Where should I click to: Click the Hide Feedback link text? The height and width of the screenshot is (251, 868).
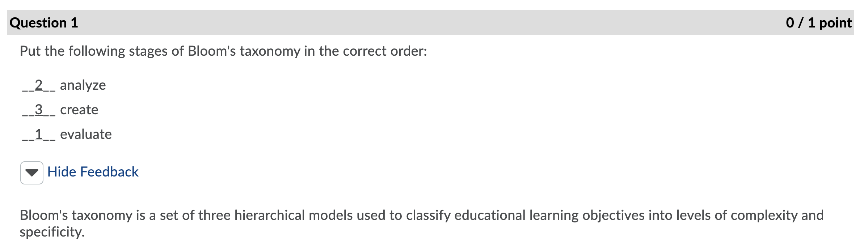pyautogui.click(x=93, y=172)
